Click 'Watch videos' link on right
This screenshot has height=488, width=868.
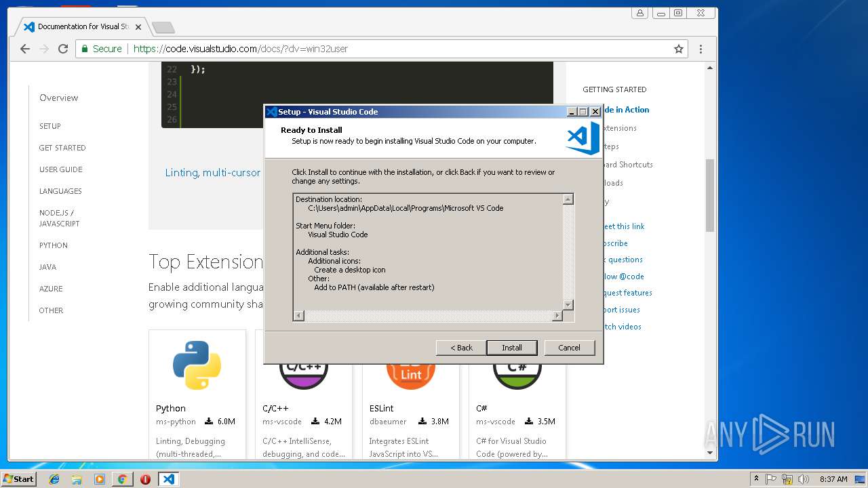(x=622, y=327)
